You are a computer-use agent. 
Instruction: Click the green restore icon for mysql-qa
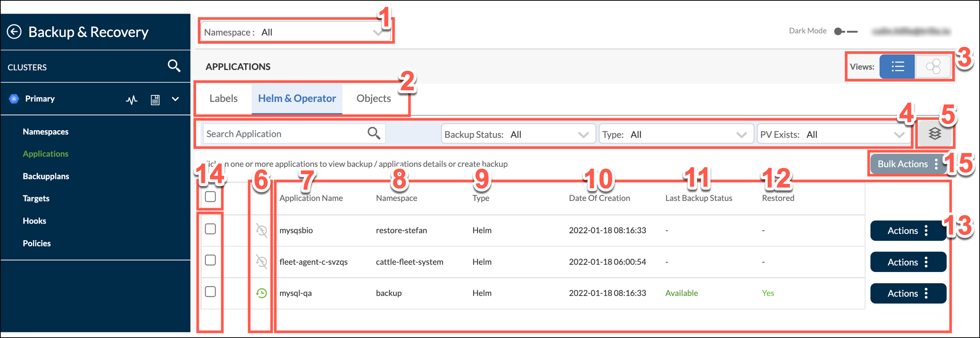[261, 293]
